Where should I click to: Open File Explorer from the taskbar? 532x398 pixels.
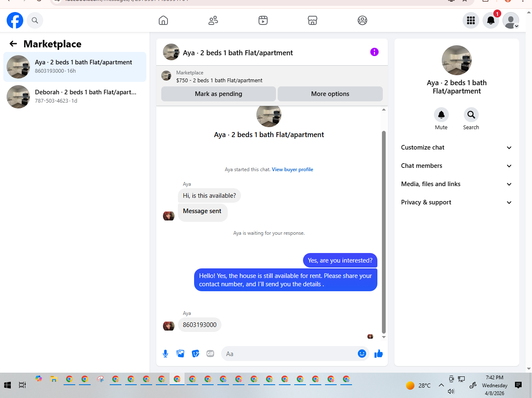[x=54, y=379]
